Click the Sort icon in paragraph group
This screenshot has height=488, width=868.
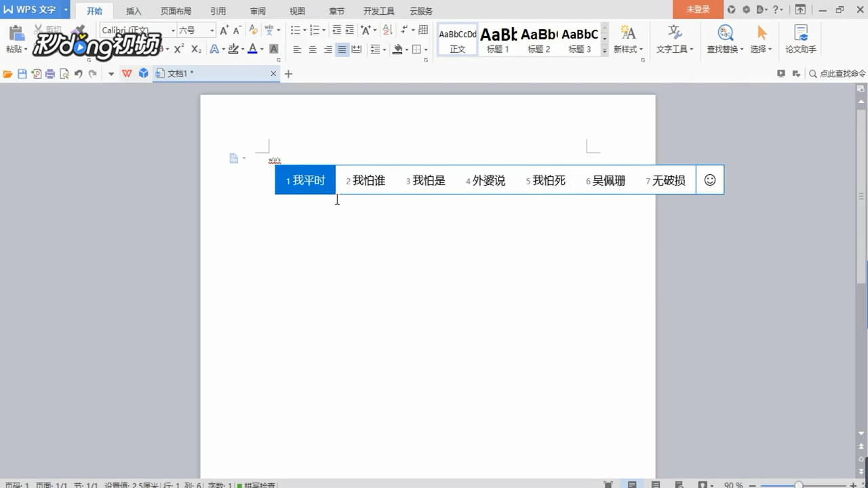387,31
